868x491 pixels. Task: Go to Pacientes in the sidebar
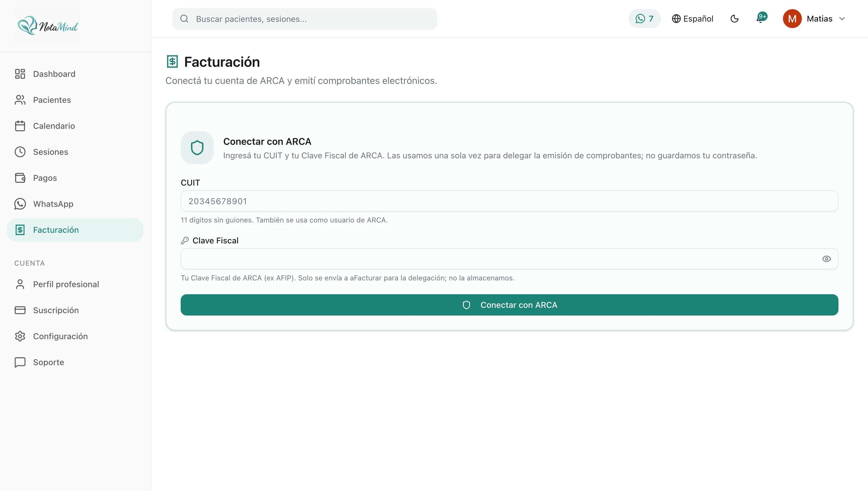coord(75,100)
